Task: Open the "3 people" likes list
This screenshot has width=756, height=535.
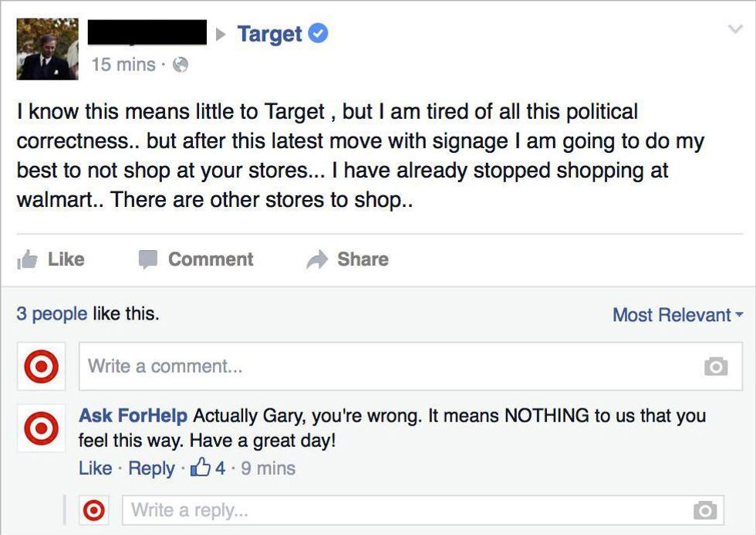Action: coord(52,314)
